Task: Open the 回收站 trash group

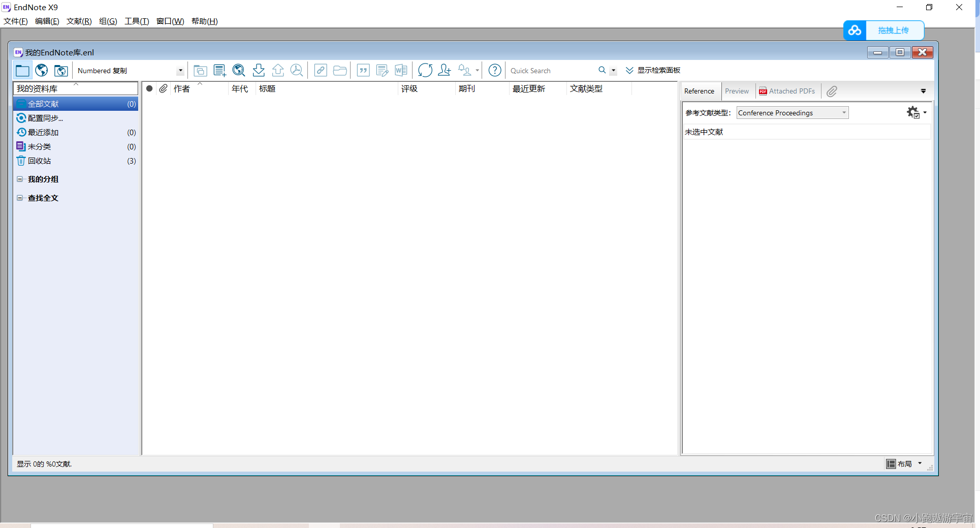Action: tap(76, 161)
